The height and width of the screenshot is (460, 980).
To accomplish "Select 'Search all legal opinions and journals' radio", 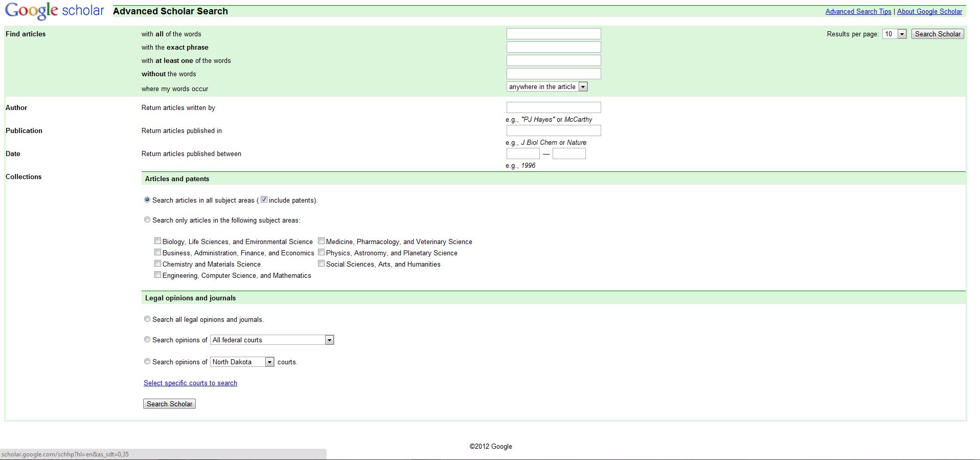I will [147, 319].
